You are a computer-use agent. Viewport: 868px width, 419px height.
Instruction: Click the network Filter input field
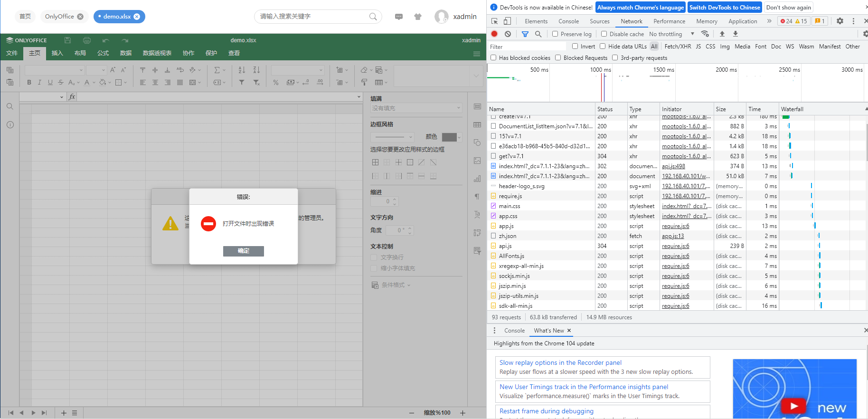click(527, 47)
